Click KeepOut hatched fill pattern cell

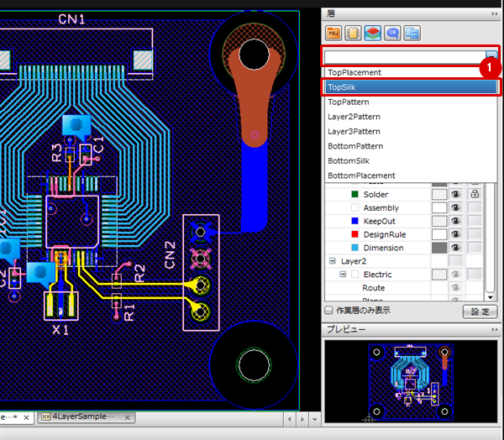tap(439, 221)
